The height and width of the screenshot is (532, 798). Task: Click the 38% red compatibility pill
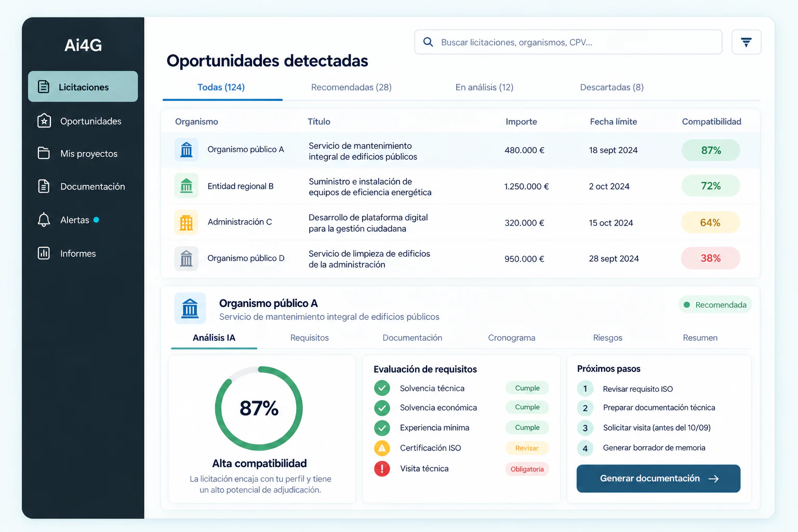point(710,258)
